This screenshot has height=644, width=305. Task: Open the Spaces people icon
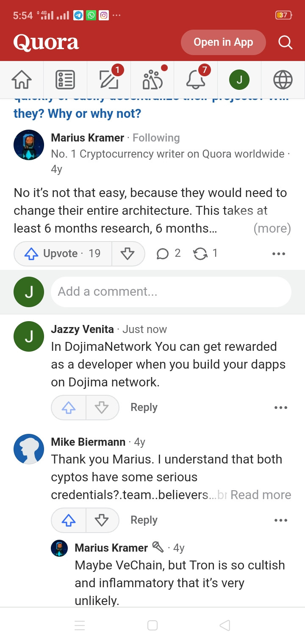(153, 79)
